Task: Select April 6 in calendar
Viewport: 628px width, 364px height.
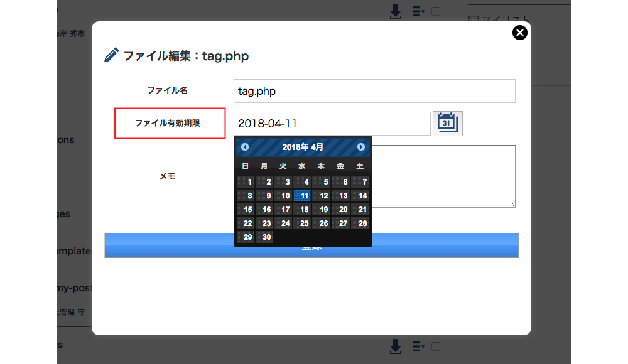Action: pos(340,182)
